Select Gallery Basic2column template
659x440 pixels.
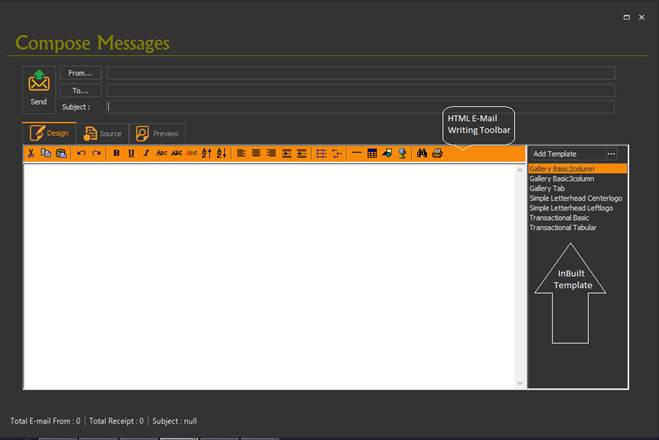tap(578, 169)
